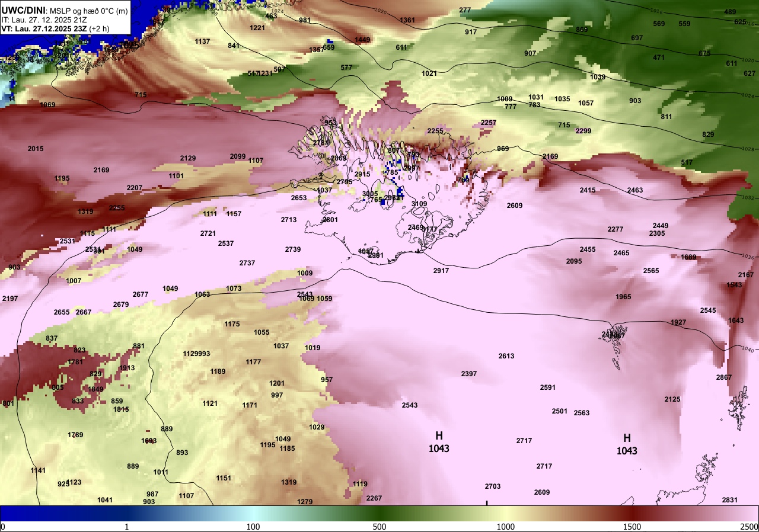Click the 2591 height value
Viewport: 759px width, 532px height.
click(x=548, y=387)
